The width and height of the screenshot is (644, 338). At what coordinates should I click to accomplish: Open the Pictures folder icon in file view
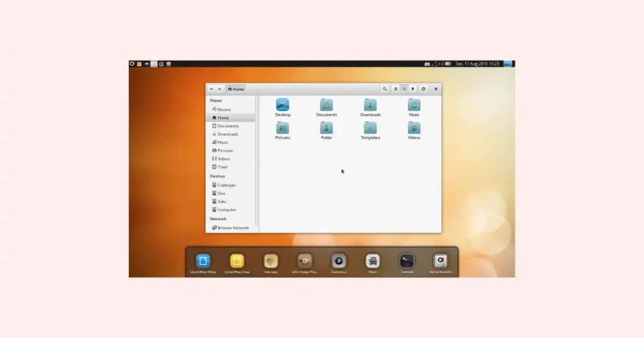pos(282,128)
